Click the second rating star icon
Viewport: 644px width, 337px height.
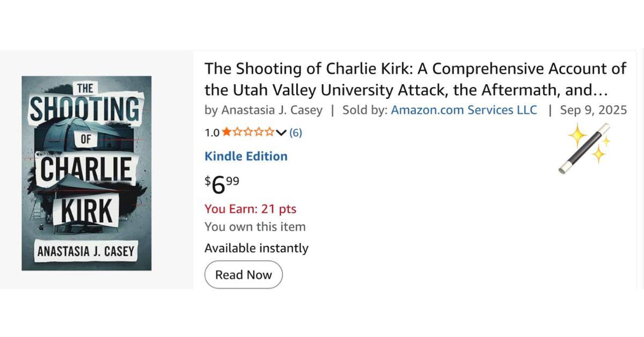pyautogui.click(x=238, y=131)
